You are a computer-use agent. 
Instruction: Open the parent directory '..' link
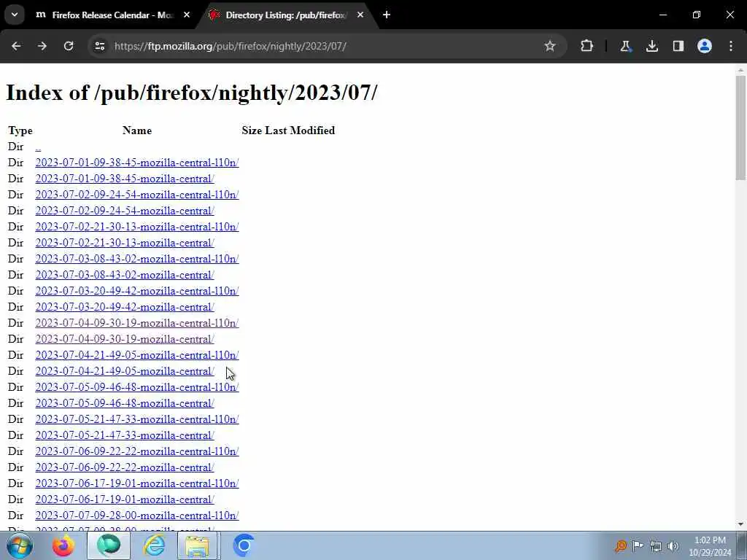(38, 147)
